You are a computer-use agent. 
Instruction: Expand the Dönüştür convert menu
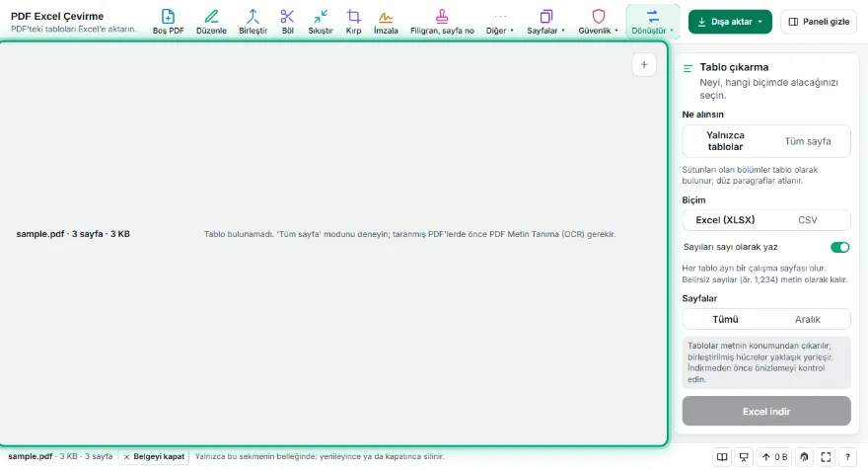click(653, 22)
